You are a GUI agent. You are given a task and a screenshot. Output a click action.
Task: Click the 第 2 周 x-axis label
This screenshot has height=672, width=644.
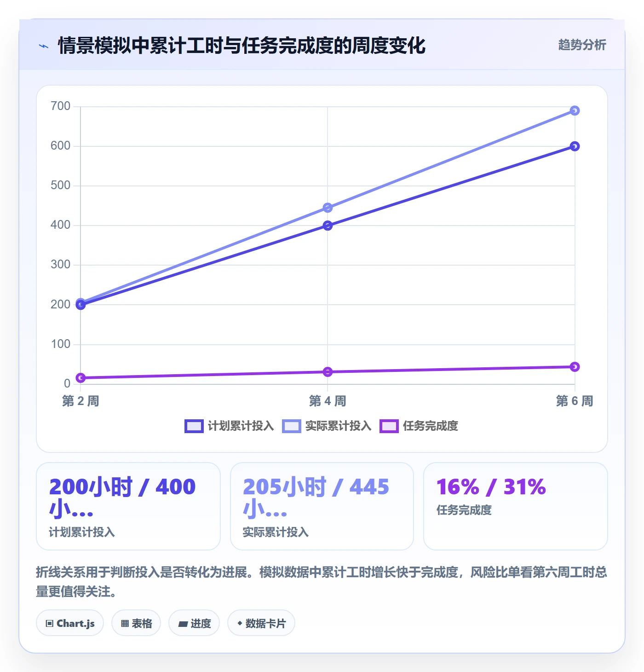[80, 401]
